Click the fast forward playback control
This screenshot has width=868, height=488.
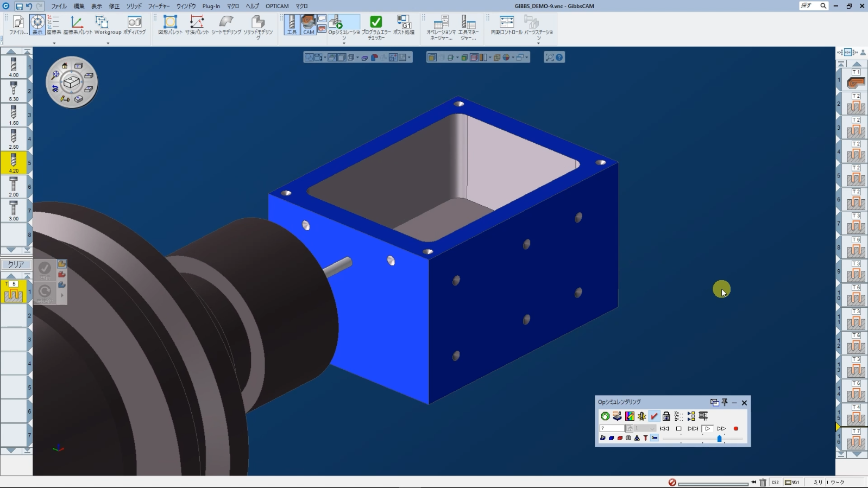click(x=721, y=428)
